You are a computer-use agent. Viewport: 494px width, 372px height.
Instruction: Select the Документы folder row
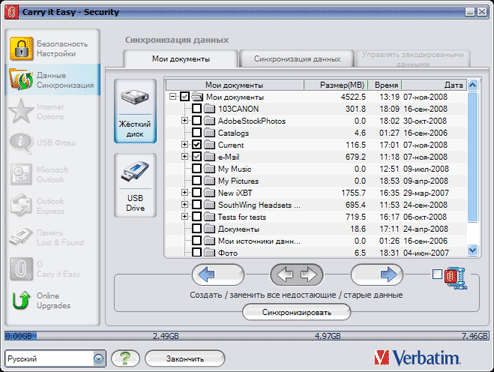(x=316, y=229)
